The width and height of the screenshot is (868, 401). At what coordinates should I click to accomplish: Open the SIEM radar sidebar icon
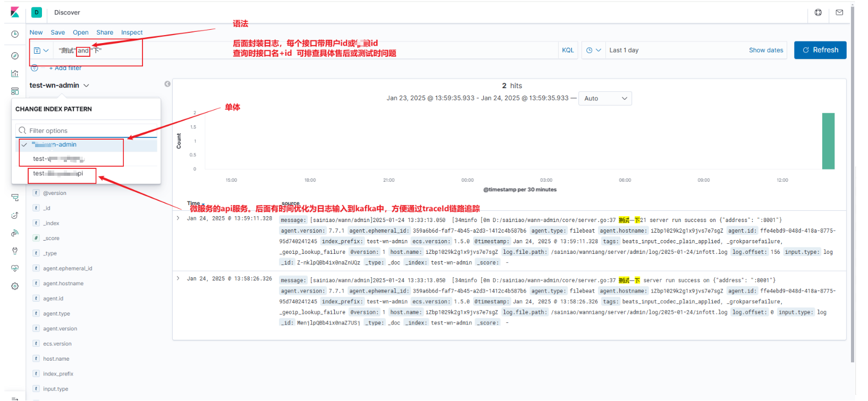point(15,233)
